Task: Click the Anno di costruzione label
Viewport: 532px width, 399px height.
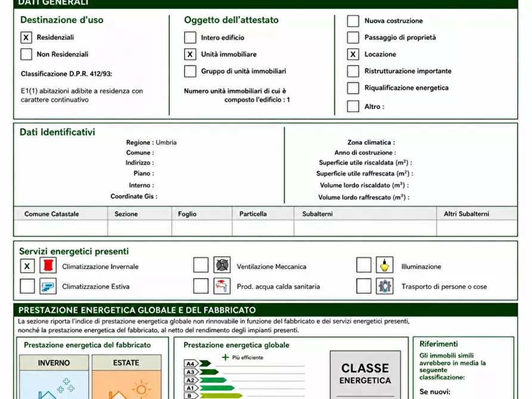Action: click(365, 152)
